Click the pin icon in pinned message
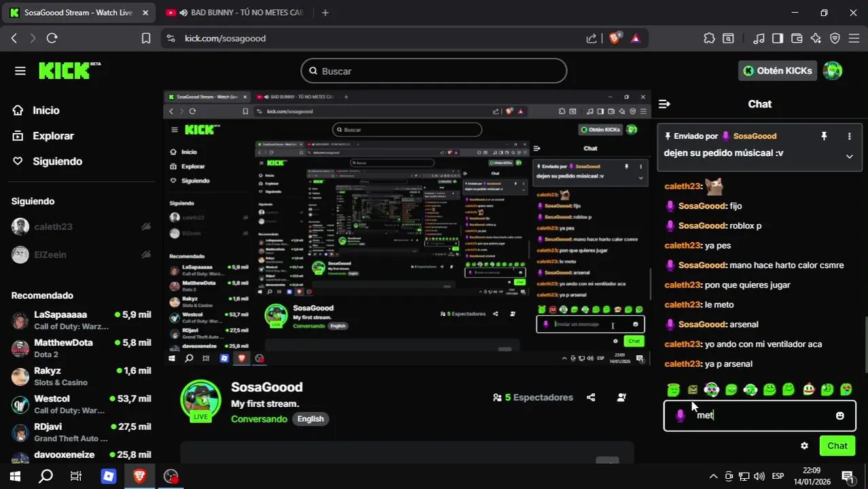 [824, 136]
